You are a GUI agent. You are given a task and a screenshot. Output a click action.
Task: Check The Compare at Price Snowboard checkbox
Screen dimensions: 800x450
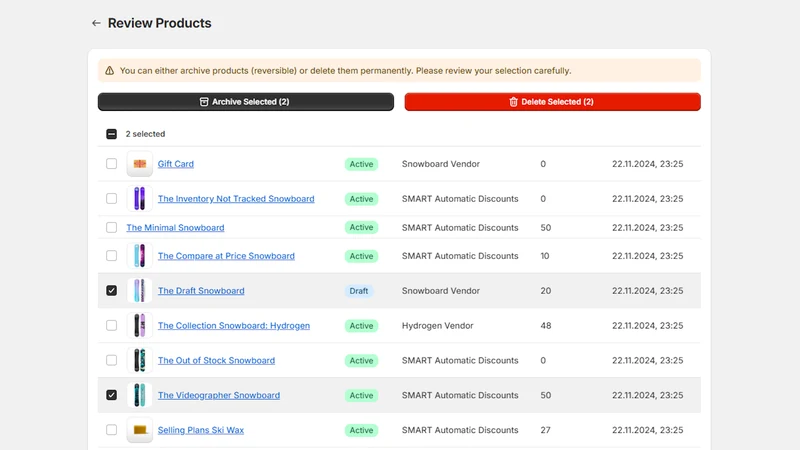coord(111,256)
